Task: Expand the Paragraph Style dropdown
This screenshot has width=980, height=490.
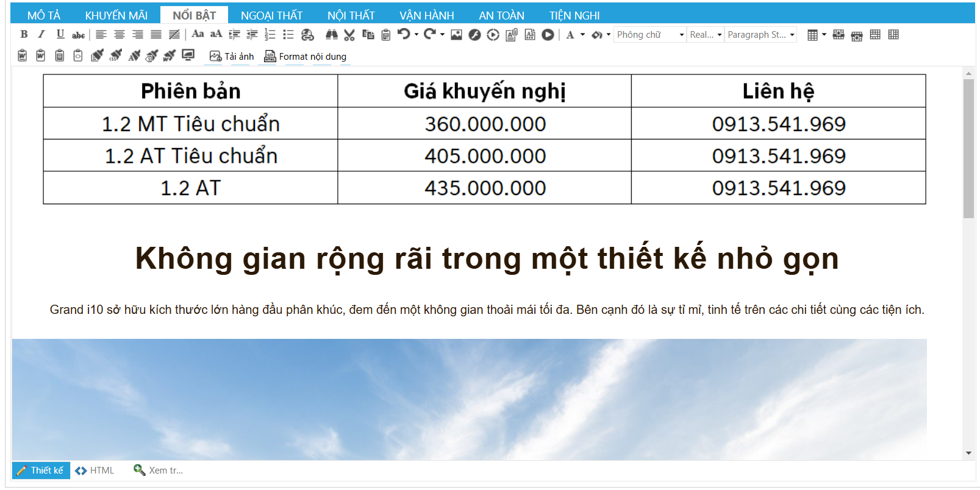Action: coord(761,35)
